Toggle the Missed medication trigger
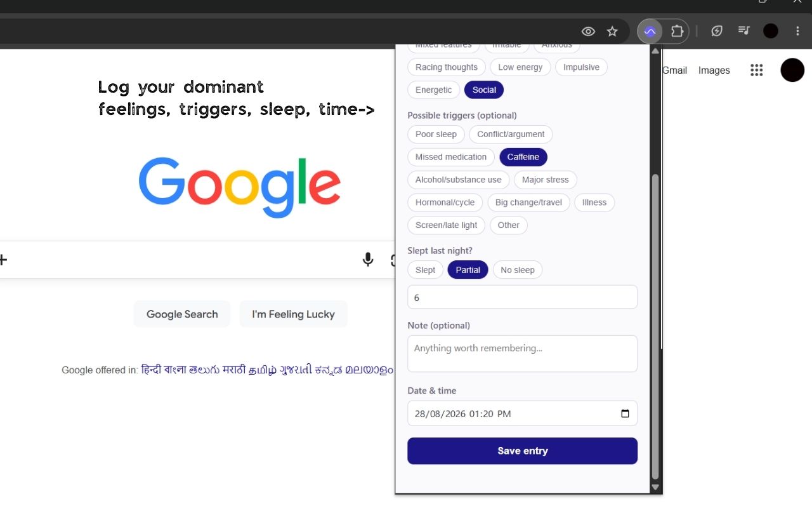Image resolution: width=812 pixels, height=508 pixels. [451, 157]
